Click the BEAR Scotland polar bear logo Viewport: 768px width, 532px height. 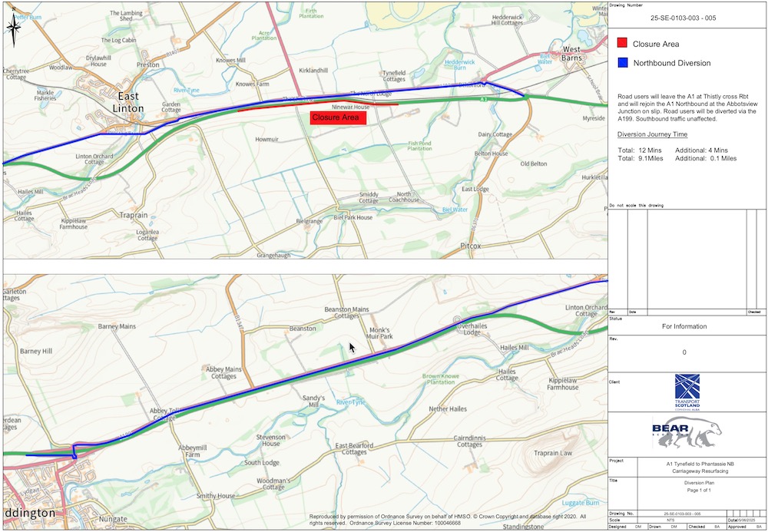click(686, 434)
